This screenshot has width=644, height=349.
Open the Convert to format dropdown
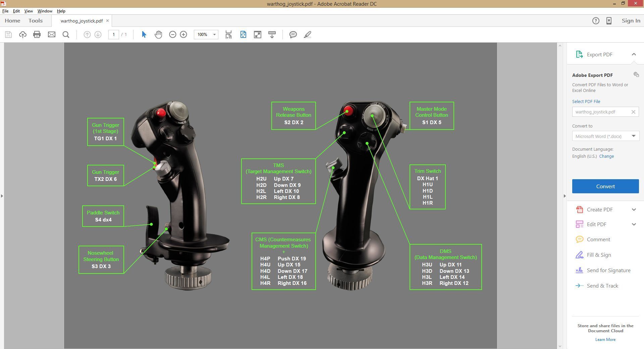(x=633, y=136)
